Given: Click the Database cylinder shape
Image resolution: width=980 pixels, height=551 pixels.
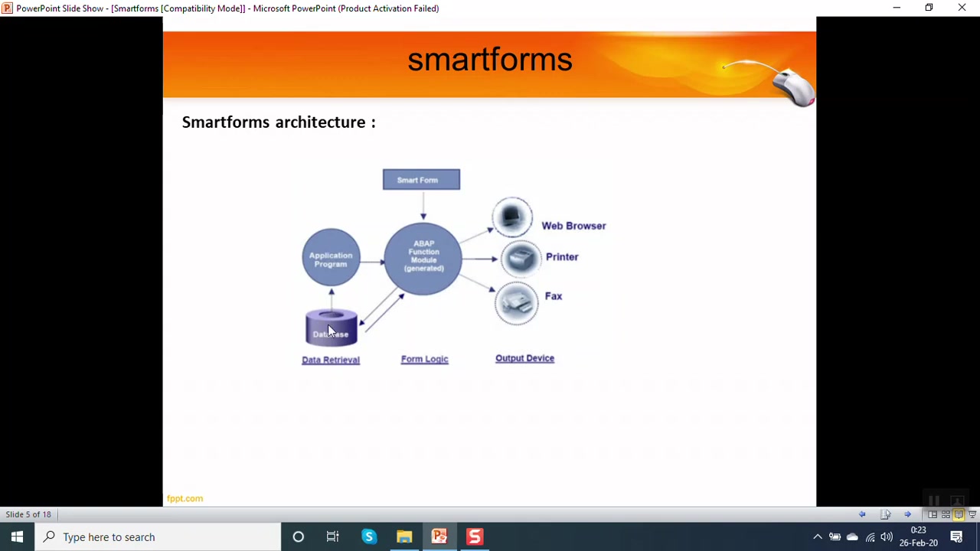Looking at the screenshot, I should [332, 328].
